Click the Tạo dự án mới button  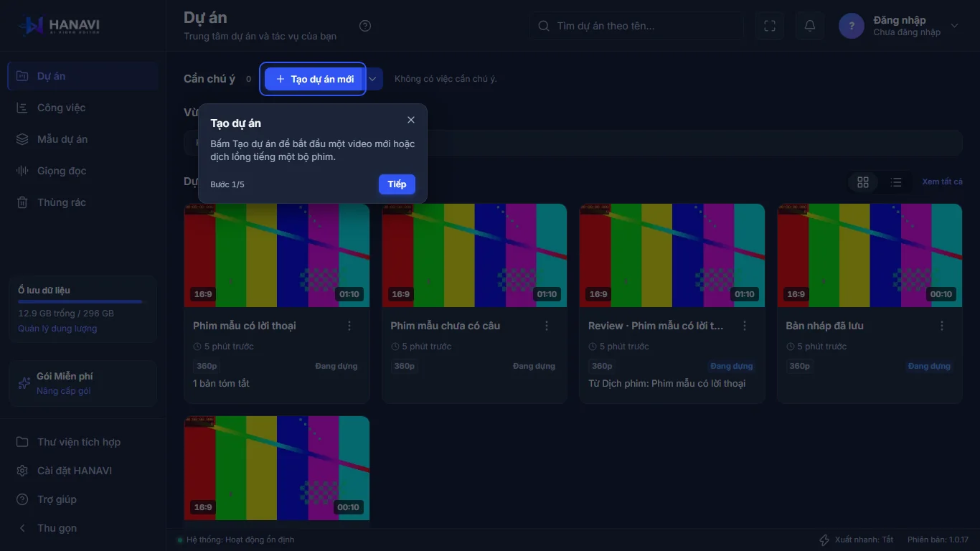(x=315, y=79)
